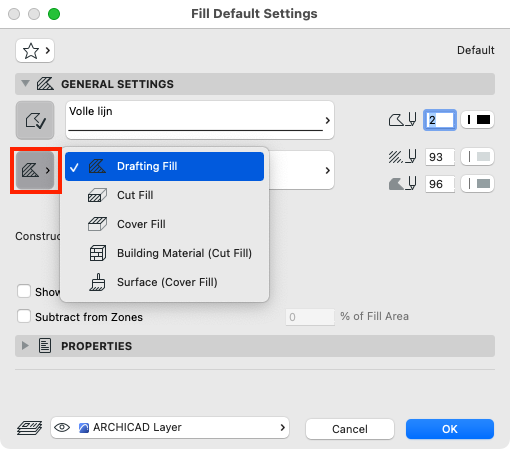Click the General Settings hatch icon
510x449 pixels.
tap(45, 84)
